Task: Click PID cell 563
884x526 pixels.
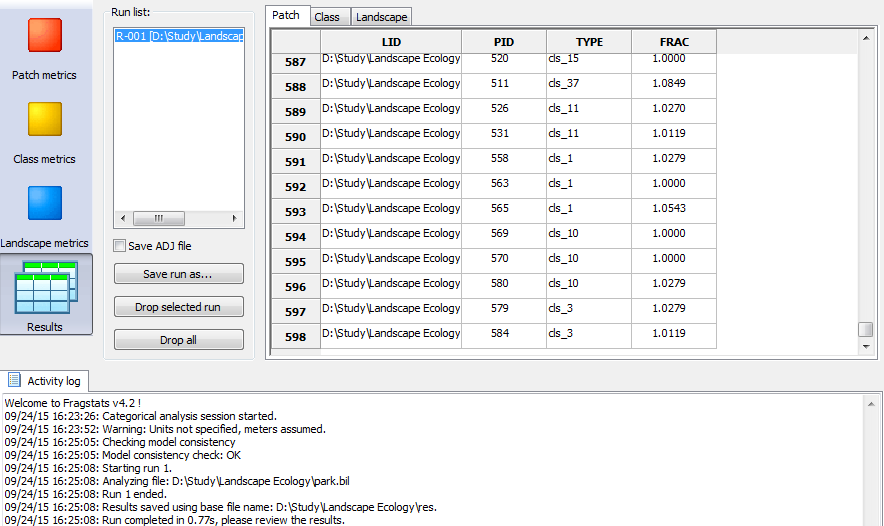Action: pyautogui.click(x=504, y=187)
